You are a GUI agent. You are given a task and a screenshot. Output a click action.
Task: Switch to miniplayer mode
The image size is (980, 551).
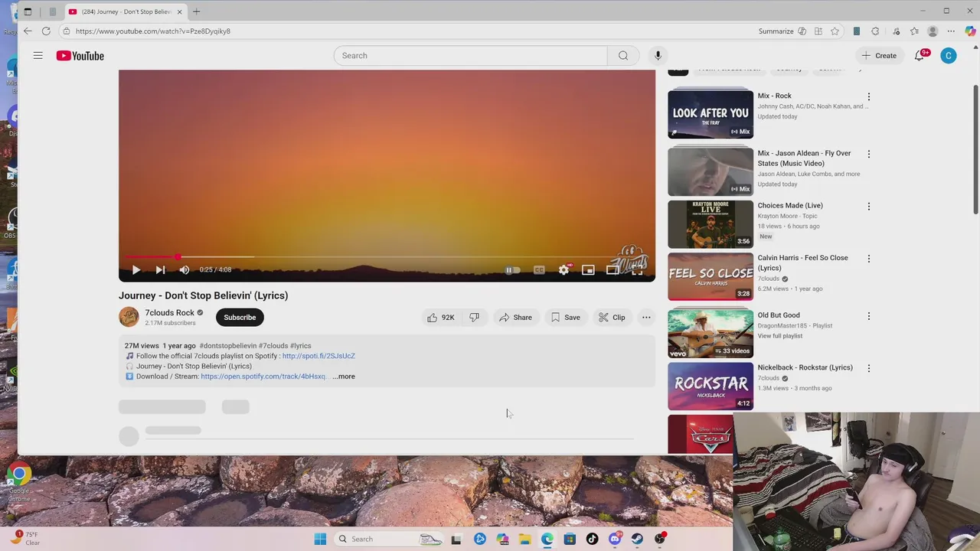tap(588, 270)
